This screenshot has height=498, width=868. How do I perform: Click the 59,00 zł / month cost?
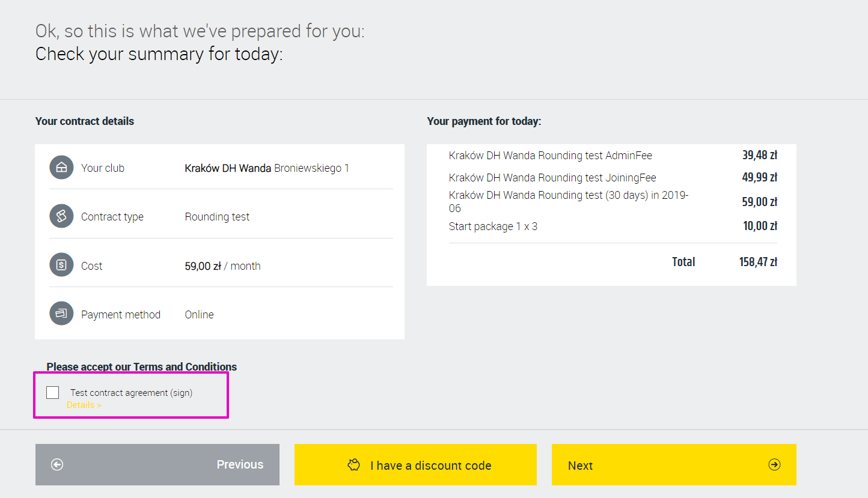pyautogui.click(x=222, y=266)
